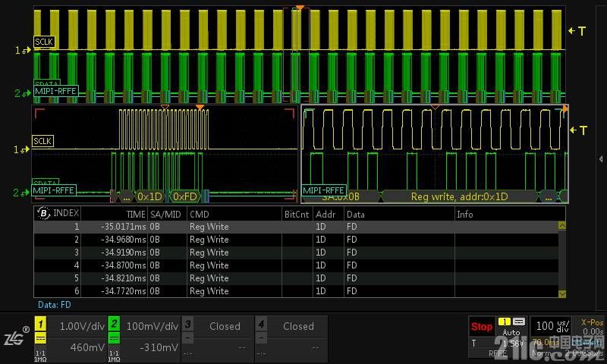607x364 pixels.
Task: Select hollow orange marker above lower-left waveform
Action: tap(165, 107)
